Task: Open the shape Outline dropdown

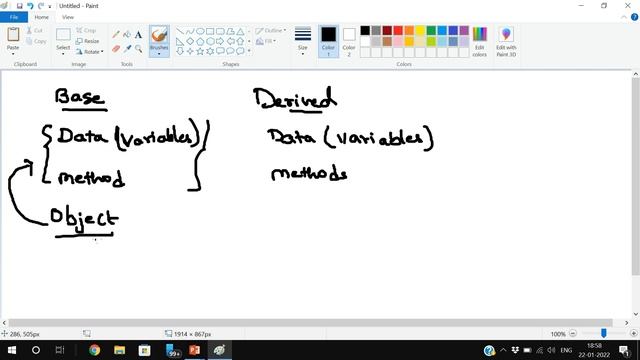Action: [x=271, y=31]
